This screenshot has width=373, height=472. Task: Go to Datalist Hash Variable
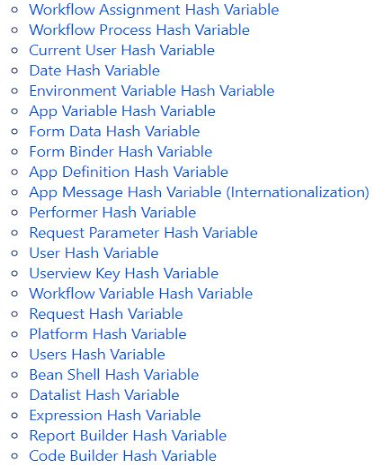tap(104, 395)
